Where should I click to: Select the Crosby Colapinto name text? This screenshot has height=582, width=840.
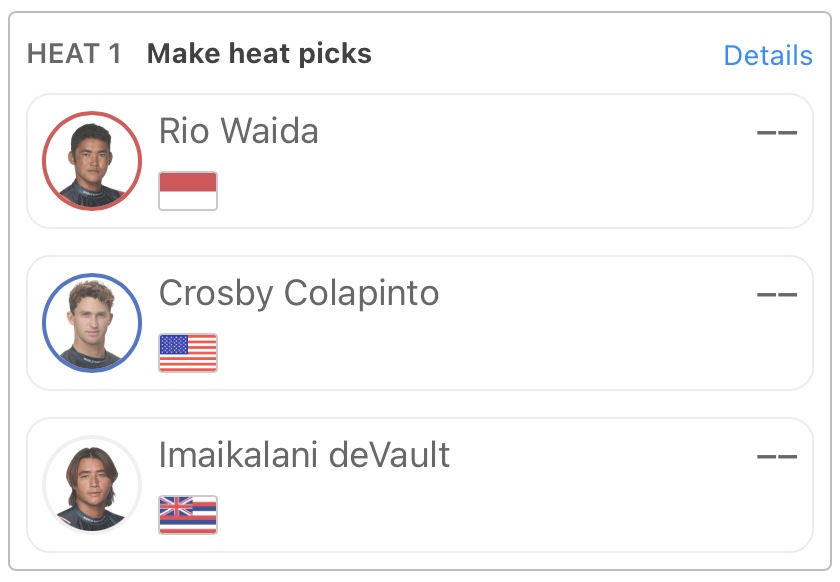click(298, 293)
